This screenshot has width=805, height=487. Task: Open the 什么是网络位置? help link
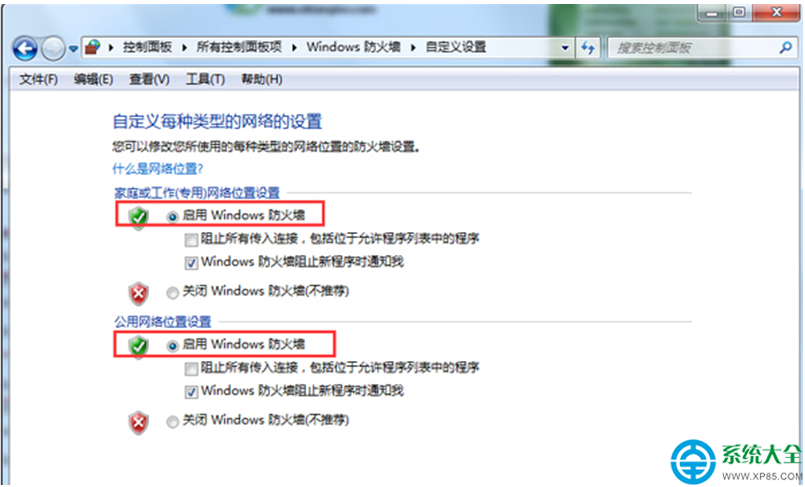pos(158,169)
